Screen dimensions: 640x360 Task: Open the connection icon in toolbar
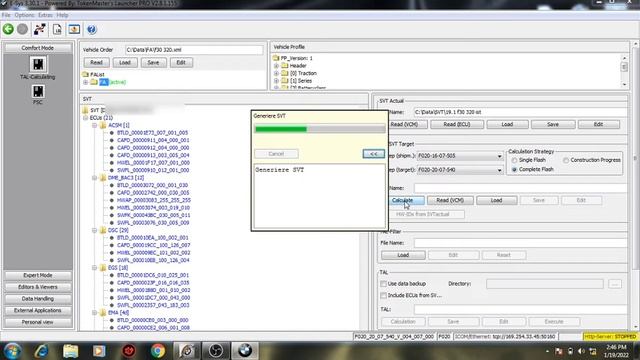(x=40, y=29)
